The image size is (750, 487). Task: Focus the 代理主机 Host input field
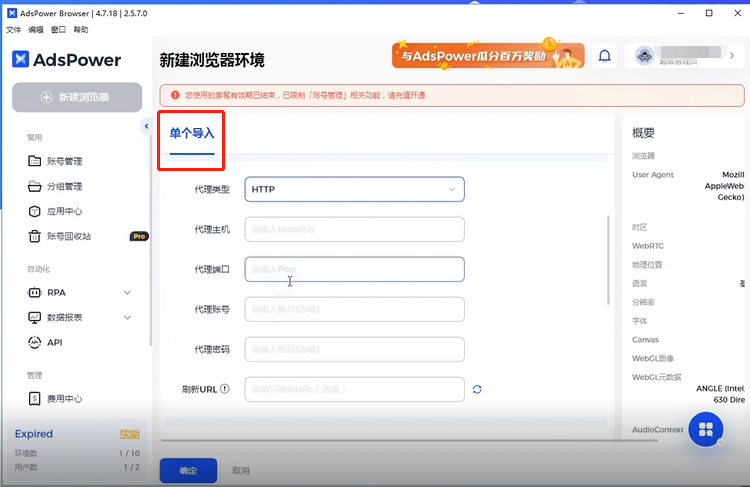pos(354,229)
